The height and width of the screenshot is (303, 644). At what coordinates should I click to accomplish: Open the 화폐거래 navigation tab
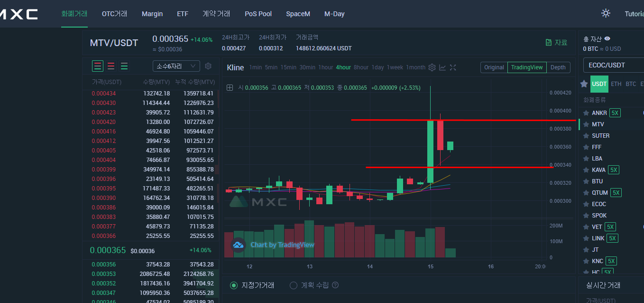click(74, 14)
